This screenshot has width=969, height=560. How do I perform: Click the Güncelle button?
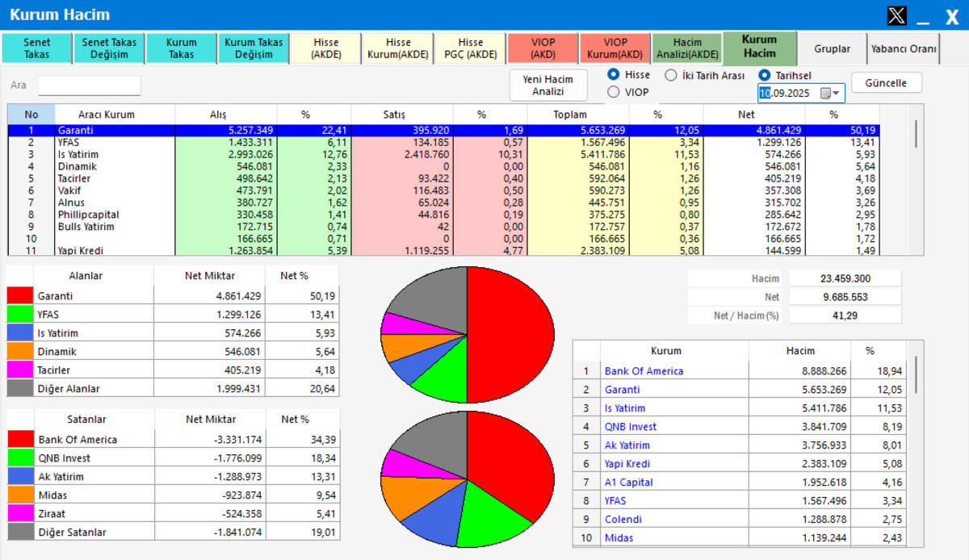click(x=886, y=83)
